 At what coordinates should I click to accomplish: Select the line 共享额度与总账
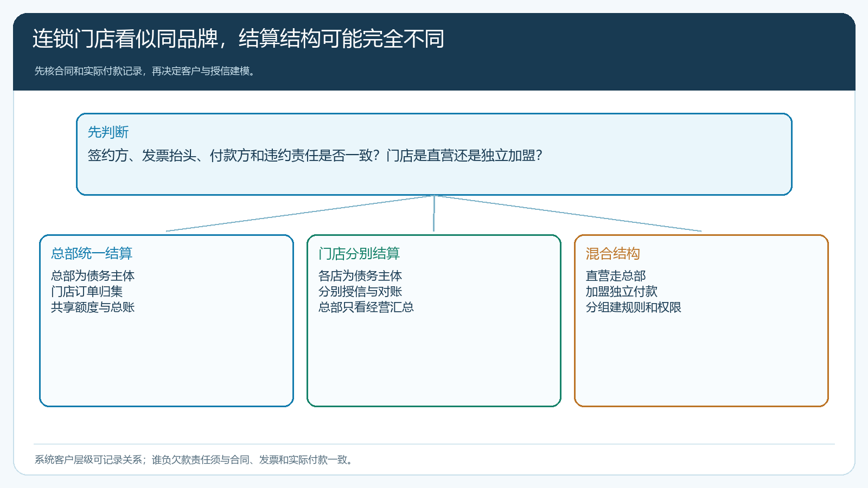pos(93,307)
